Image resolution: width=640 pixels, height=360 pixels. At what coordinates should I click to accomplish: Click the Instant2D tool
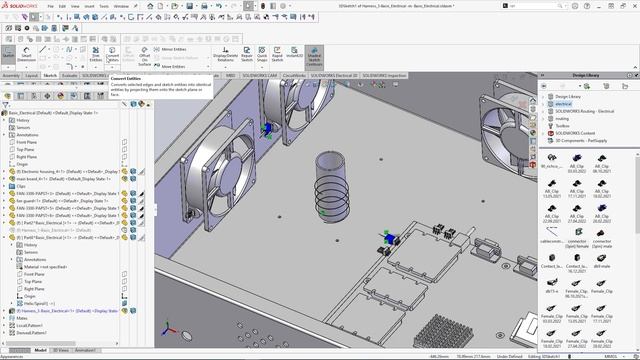(294, 52)
